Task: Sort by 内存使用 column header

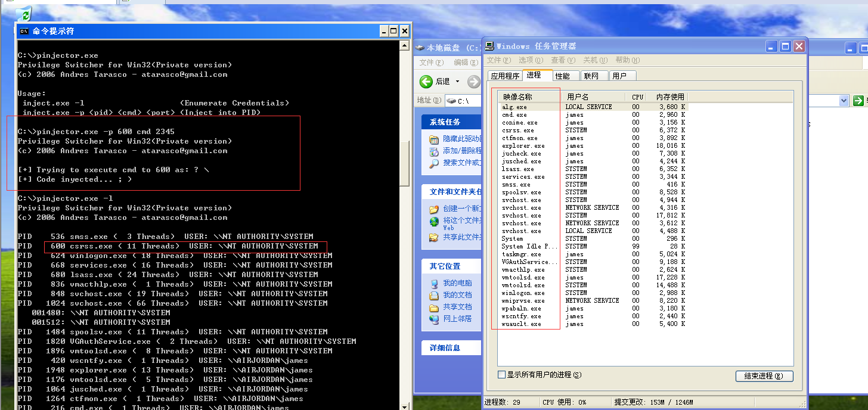Action: 668,97
